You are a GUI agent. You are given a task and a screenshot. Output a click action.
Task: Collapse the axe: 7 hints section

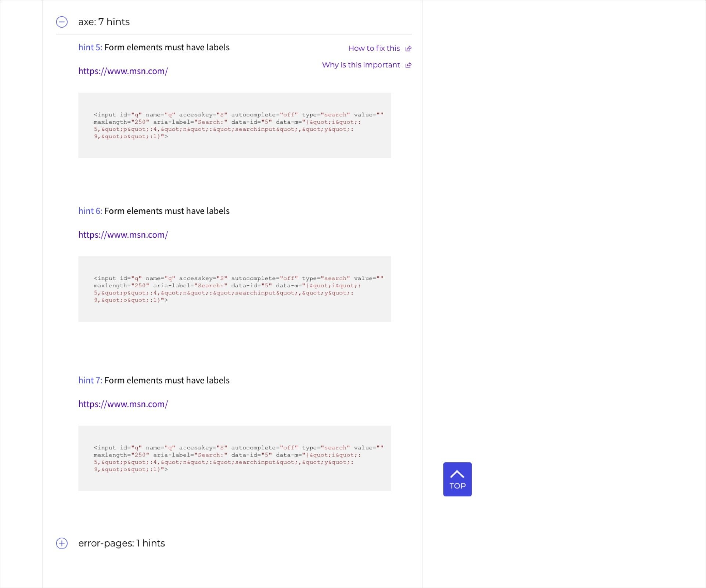(62, 22)
